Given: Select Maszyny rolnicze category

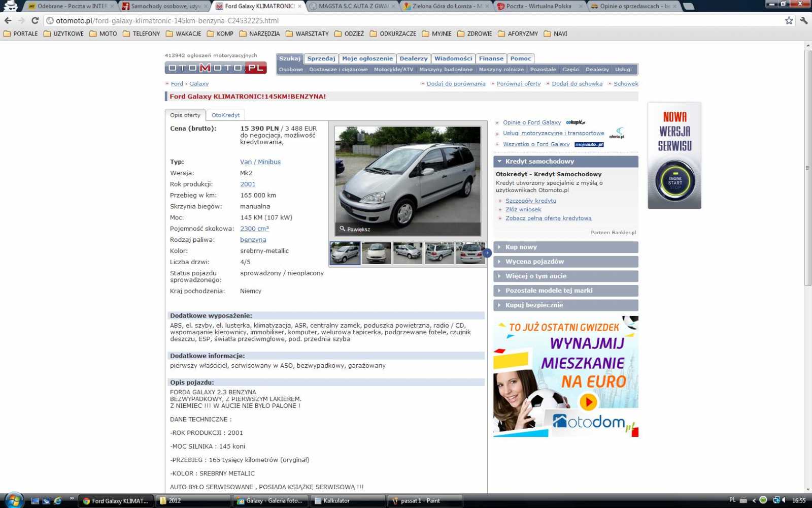Looking at the screenshot, I should click(501, 70).
